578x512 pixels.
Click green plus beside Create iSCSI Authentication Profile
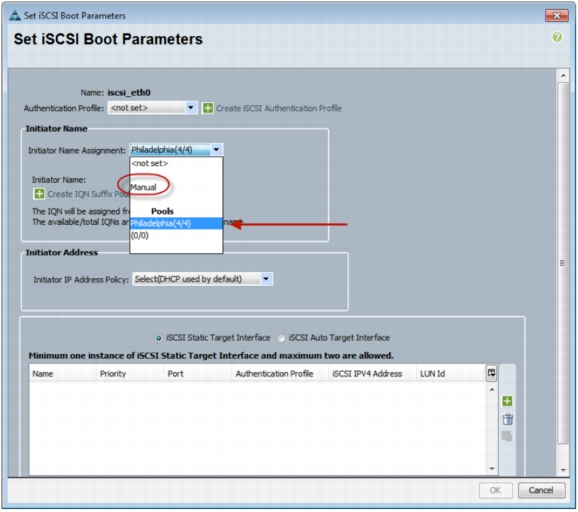pyautogui.click(x=208, y=108)
